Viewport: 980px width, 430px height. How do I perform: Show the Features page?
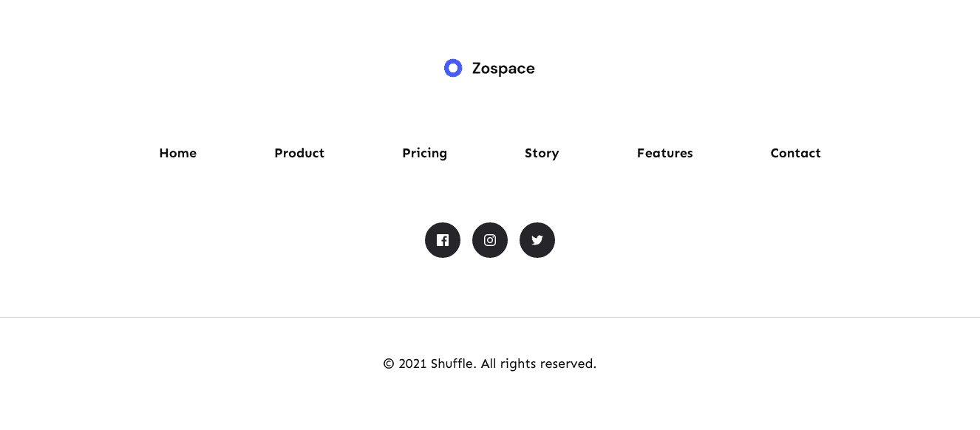pyautogui.click(x=665, y=153)
